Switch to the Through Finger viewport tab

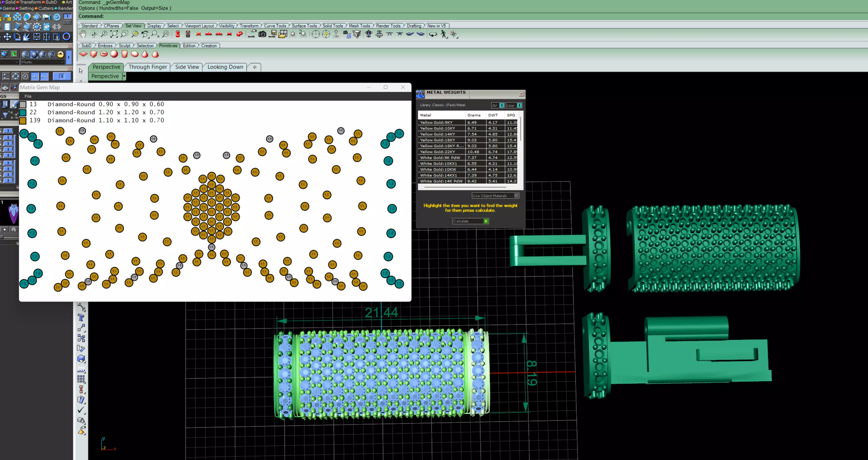[x=148, y=67]
